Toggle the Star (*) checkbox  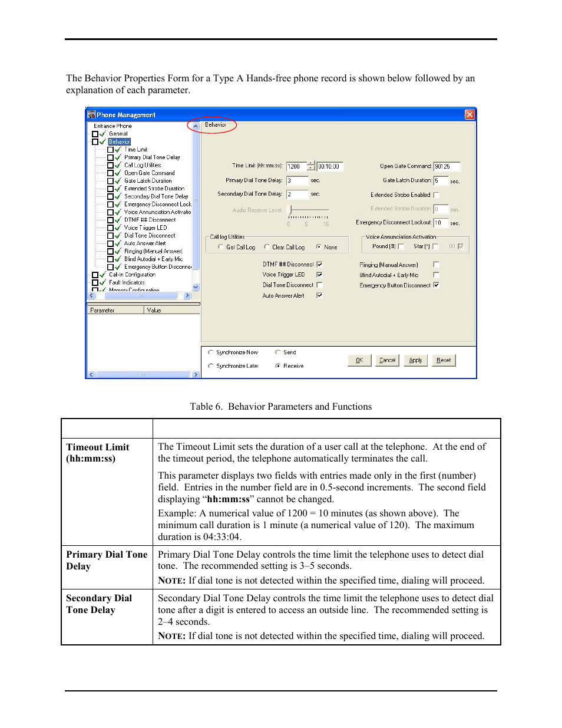pos(436,246)
